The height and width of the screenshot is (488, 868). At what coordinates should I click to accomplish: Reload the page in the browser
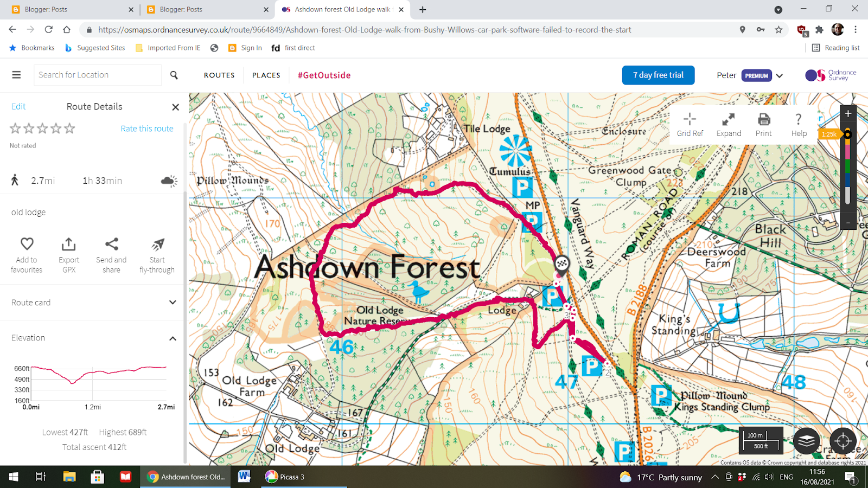(x=49, y=30)
